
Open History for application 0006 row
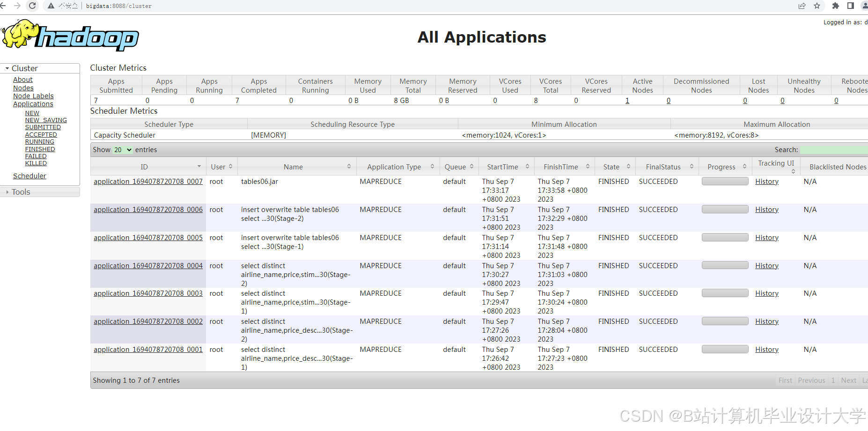[767, 210]
